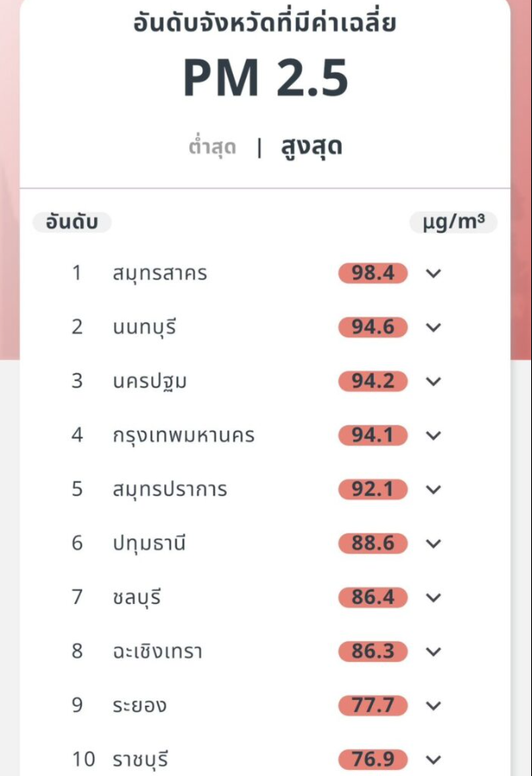Image resolution: width=532 pixels, height=776 pixels.
Task: Click the สมุทรสาคร province name
Action: pos(159,273)
